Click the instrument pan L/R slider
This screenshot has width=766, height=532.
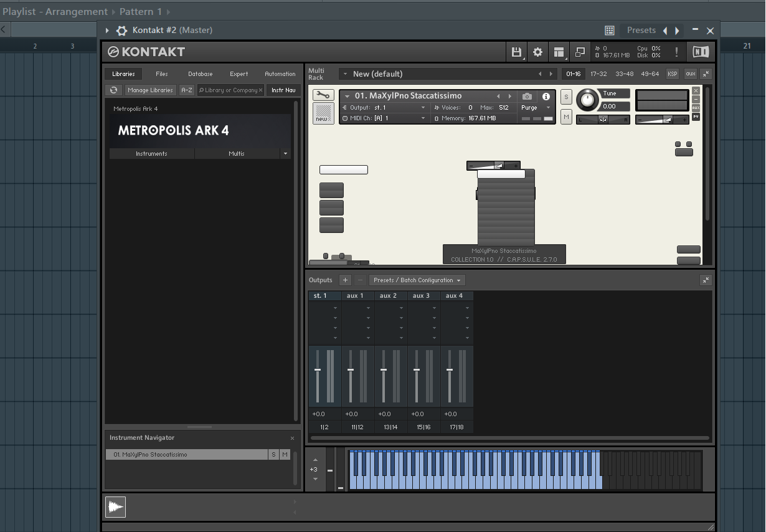click(603, 120)
